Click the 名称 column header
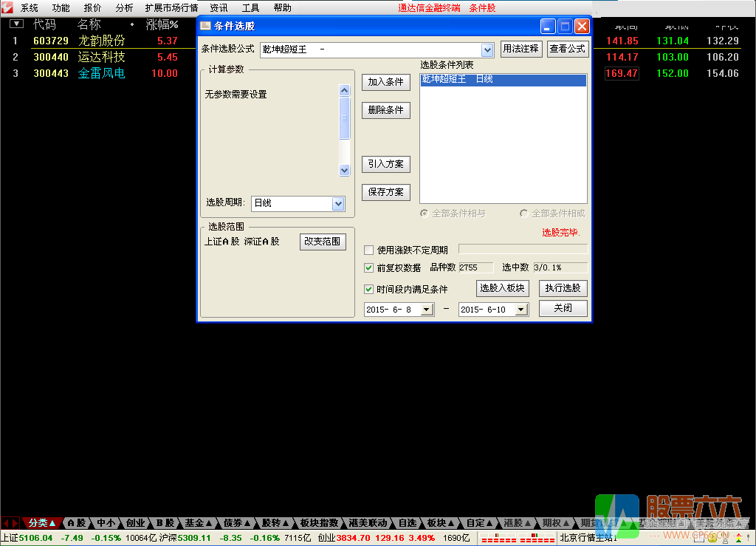756x546 pixels. [x=89, y=24]
